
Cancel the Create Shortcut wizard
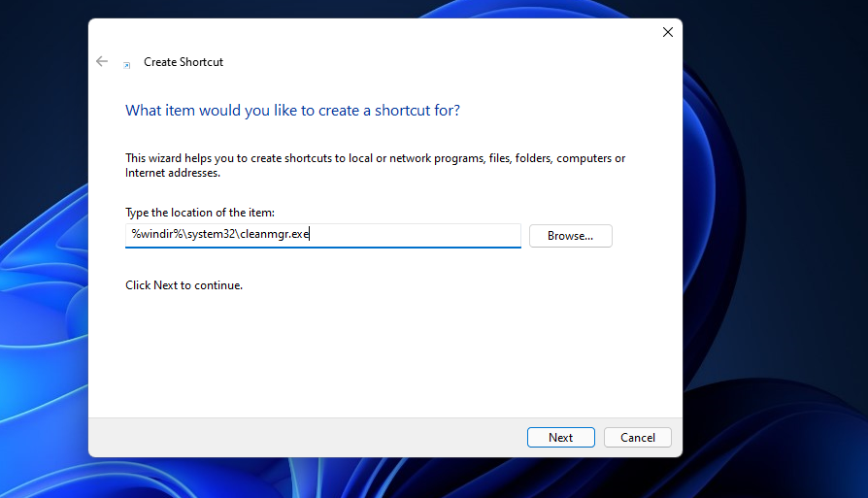(x=638, y=437)
